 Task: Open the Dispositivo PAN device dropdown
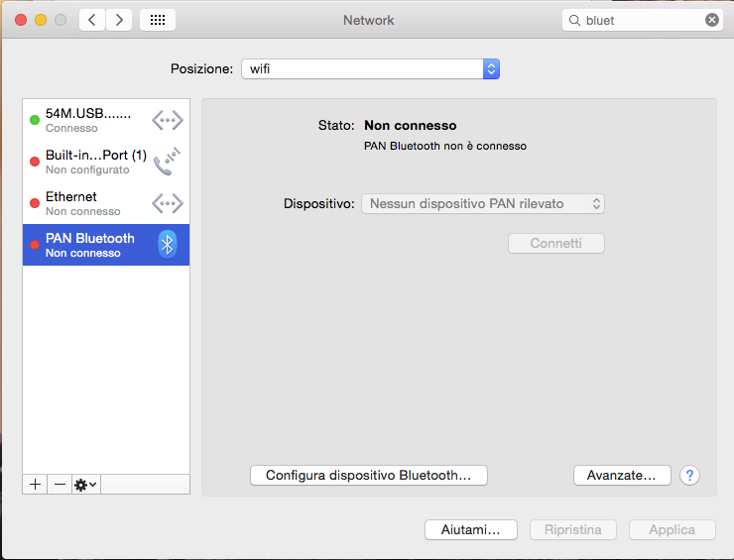coord(483,204)
